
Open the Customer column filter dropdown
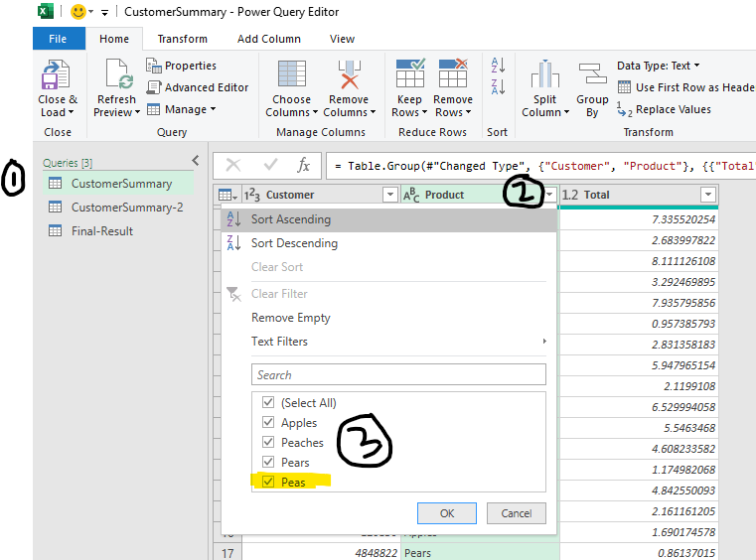pos(389,195)
